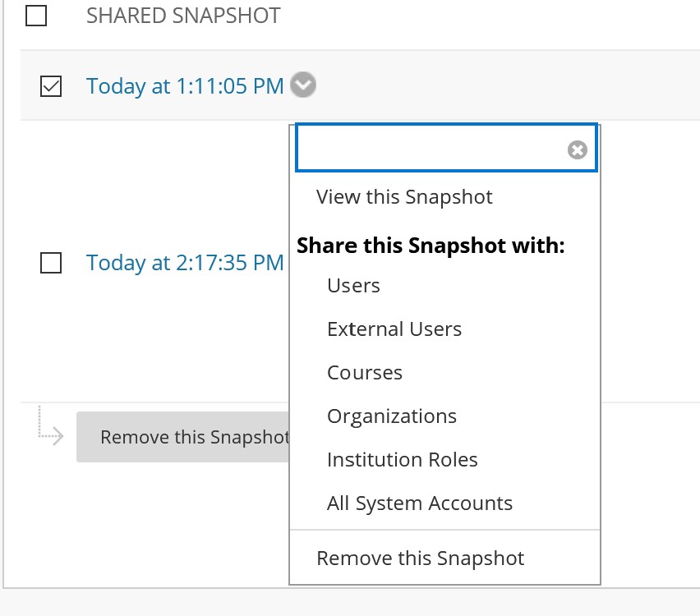Open the Today at 2:17:35 PM snapshot link

click(x=184, y=263)
